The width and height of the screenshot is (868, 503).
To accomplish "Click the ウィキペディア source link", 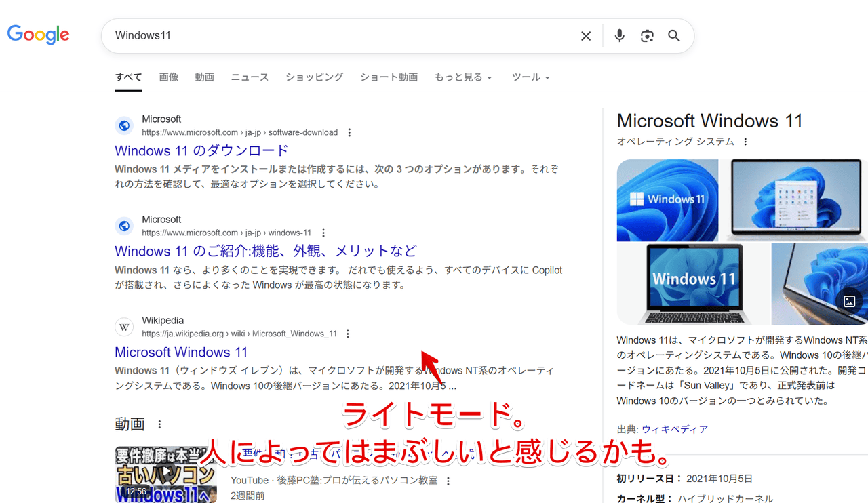I will tap(675, 429).
